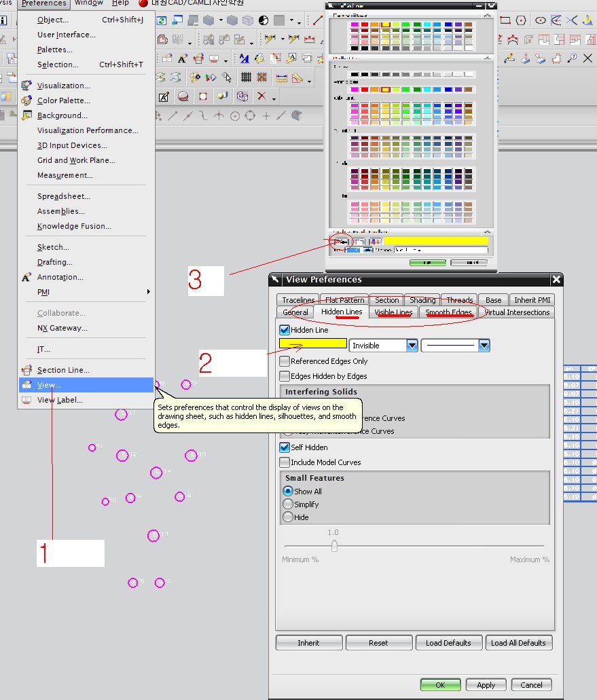597x700 pixels.
Task: Open the line font style dropdown
Action: click(484, 346)
